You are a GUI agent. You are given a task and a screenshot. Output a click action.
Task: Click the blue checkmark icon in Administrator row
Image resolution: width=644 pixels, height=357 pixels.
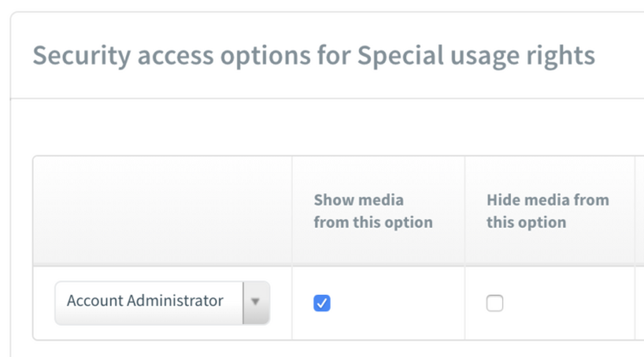pos(322,303)
